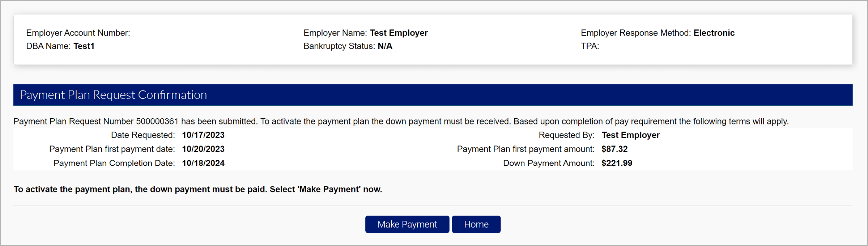Click the Make Payment button
The image size is (868, 246).
pyautogui.click(x=407, y=224)
